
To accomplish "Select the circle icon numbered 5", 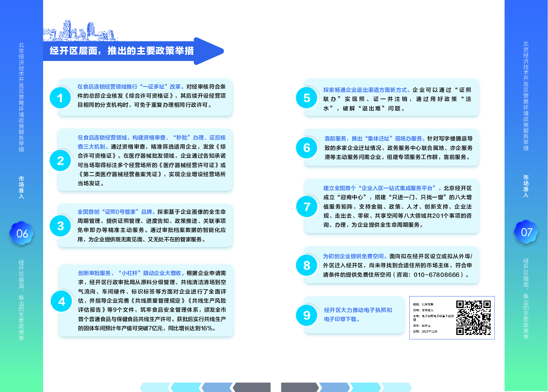I will point(307,98).
